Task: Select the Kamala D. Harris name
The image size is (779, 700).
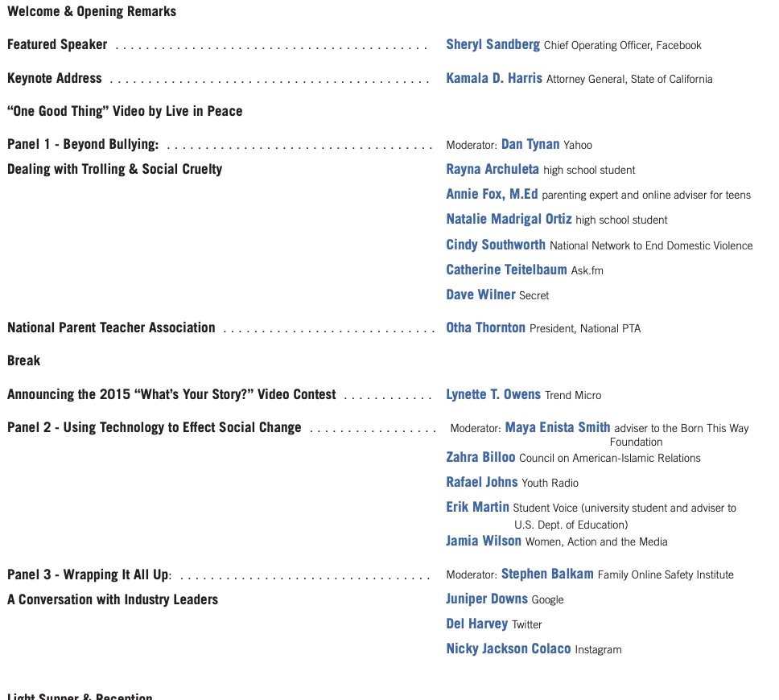Action: tap(494, 79)
